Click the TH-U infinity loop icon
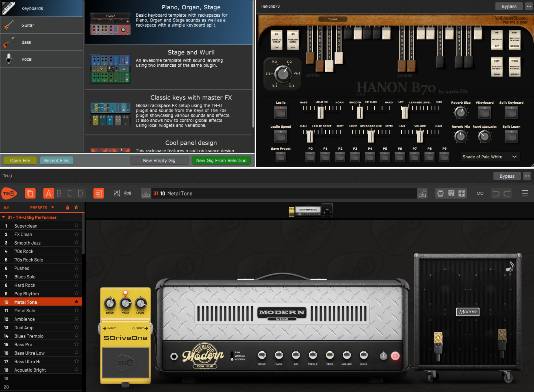 pyautogui.click(x=480, y=193)
